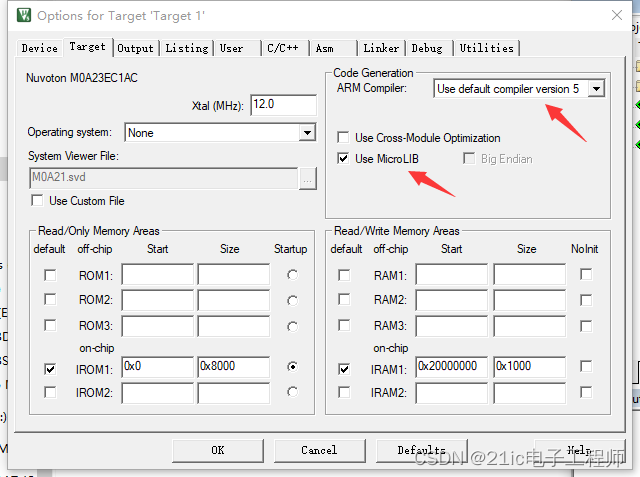This screenshot has height=477, width=640.
Task: Enable Use Custom File checkbox
Action: pos(37,200)
